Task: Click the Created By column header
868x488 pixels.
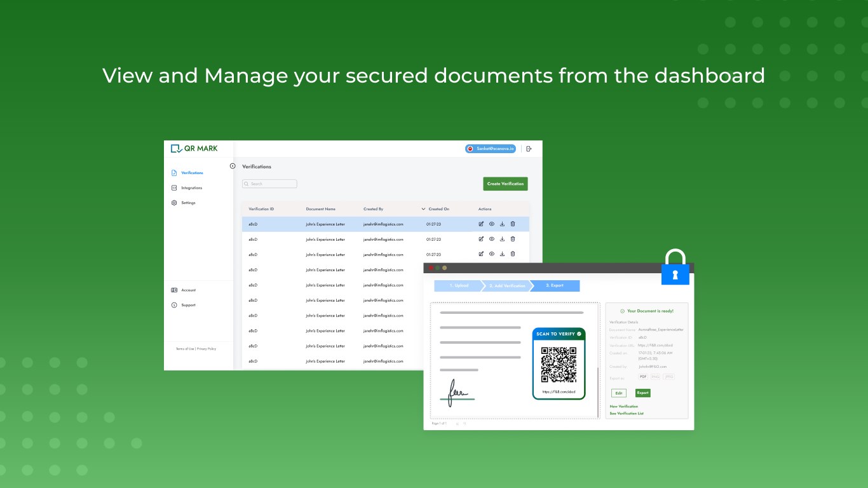Action: click(373, 209)
